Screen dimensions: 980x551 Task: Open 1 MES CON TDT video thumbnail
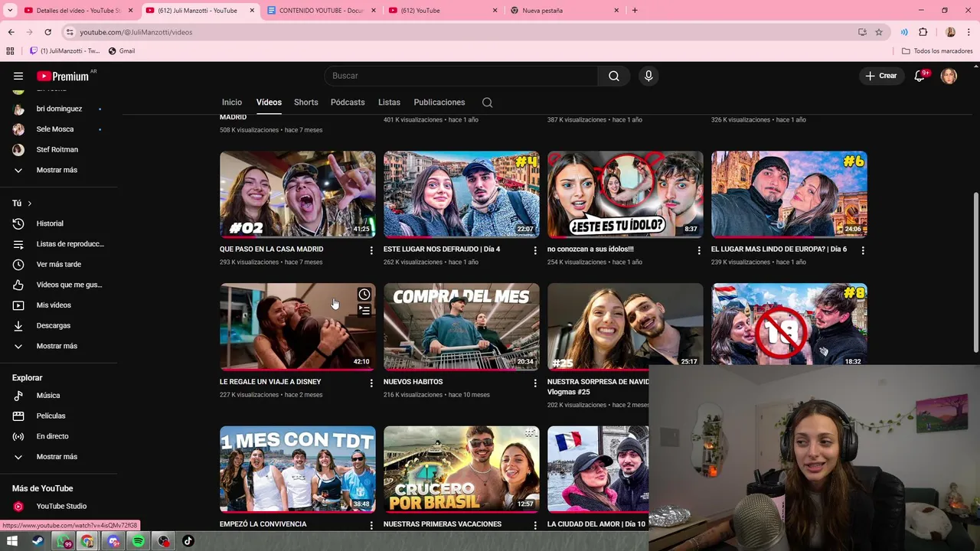coord(298,469)
